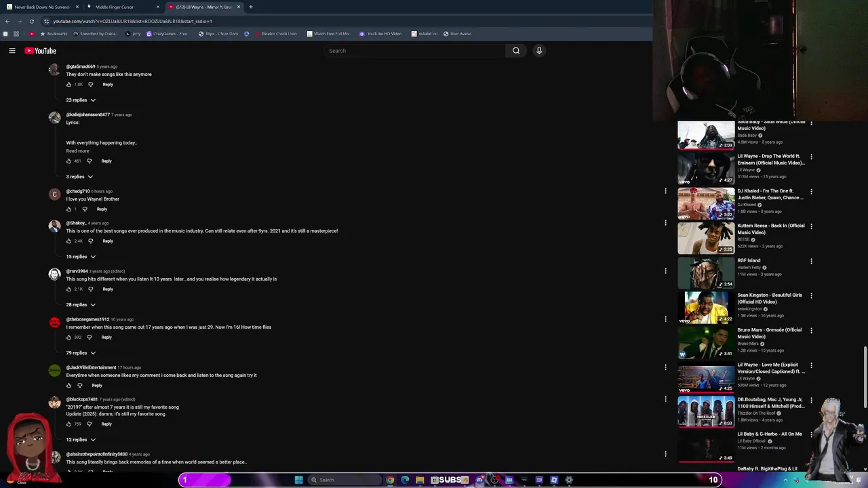
Task: Like the @kallejohansson8477 lyrics comment
Action: tap(68, 161)
